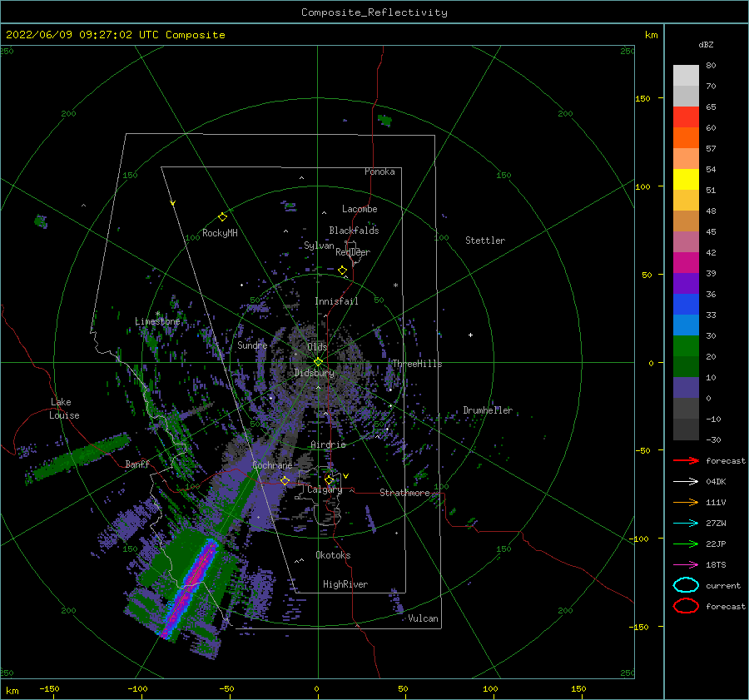749x700 pixels.
Task: Click the Sundre town label
Action: [x=252, y=345]
